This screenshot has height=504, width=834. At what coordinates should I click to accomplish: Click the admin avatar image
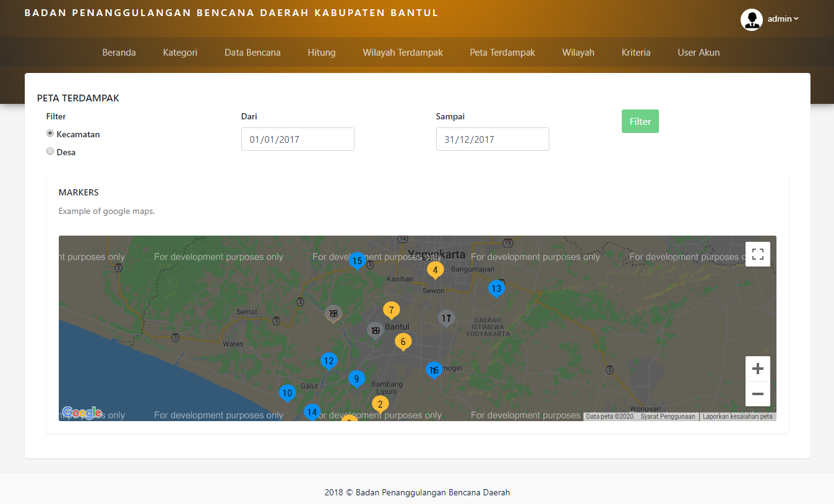[x=751, y=20]
